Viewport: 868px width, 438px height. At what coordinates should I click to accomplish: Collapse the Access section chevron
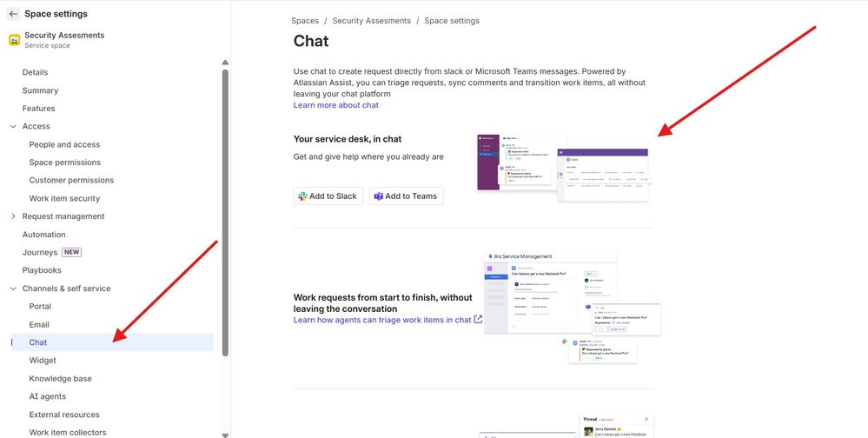coord(13,126)
